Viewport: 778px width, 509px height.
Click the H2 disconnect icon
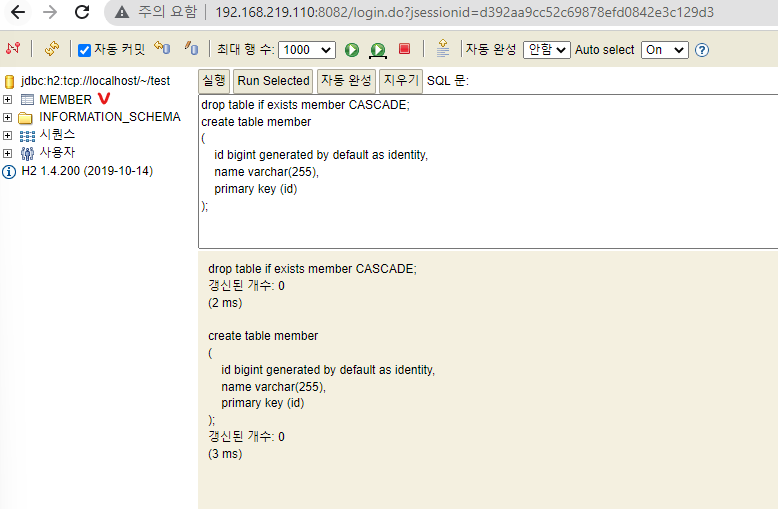coord(13,49)
